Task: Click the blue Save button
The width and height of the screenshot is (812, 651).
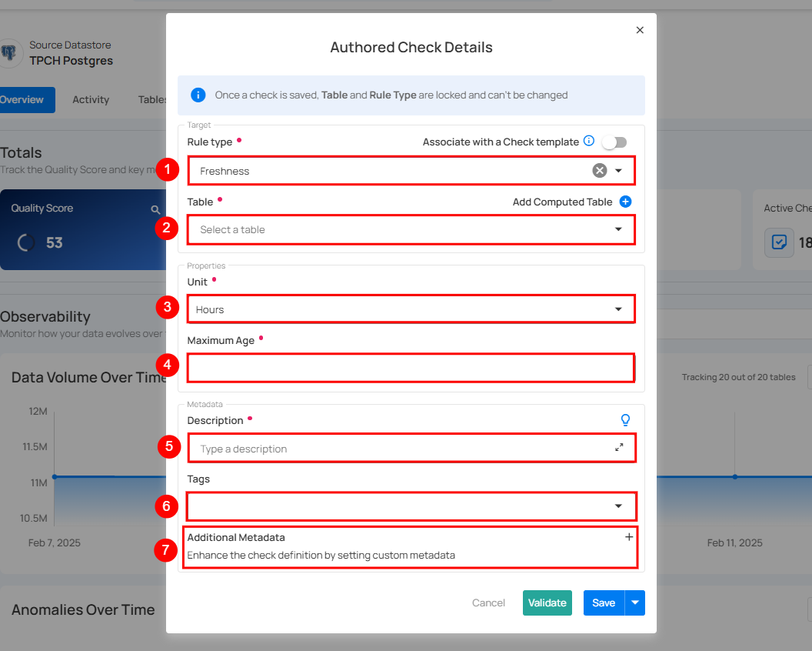Action: point(604,603)
